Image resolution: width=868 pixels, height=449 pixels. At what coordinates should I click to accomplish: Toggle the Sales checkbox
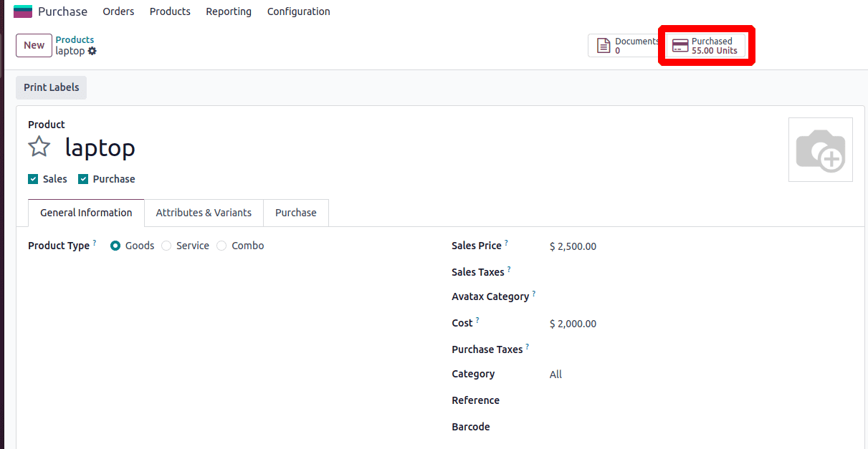tap(33, 179)
